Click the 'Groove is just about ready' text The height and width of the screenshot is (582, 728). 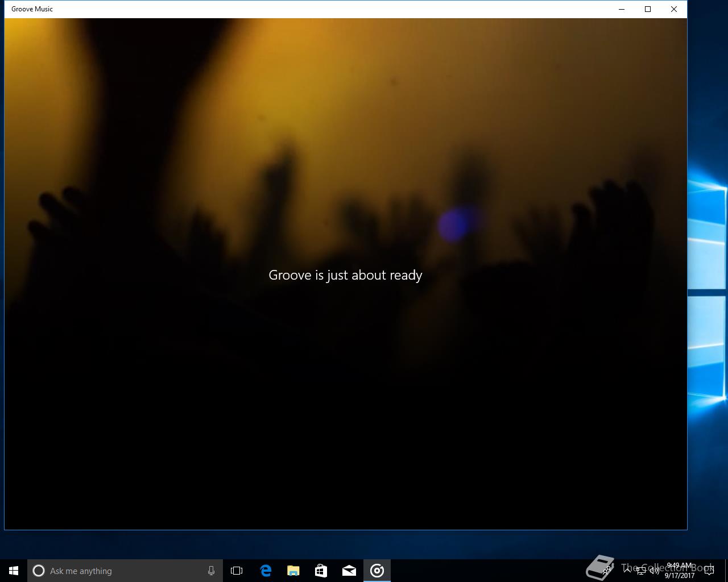(x=345, y=275)
